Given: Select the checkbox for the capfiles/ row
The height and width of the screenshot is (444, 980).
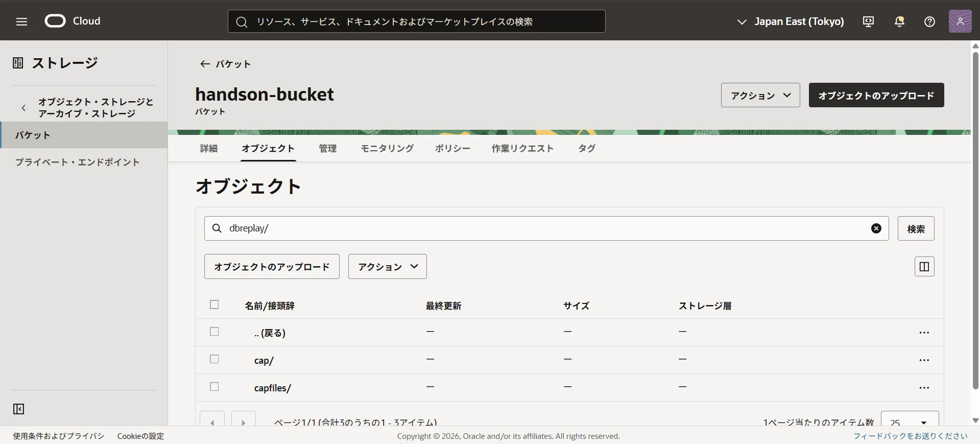Looking at the screenshot, I should point(214,387).
